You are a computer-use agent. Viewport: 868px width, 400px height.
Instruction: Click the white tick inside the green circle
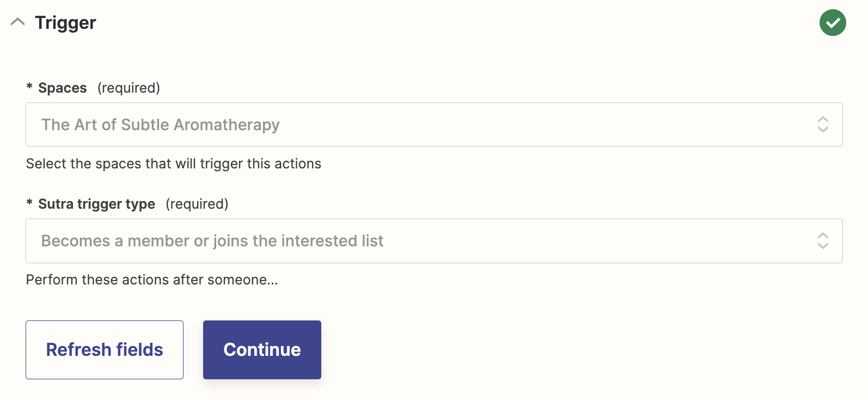click(833, 23)
